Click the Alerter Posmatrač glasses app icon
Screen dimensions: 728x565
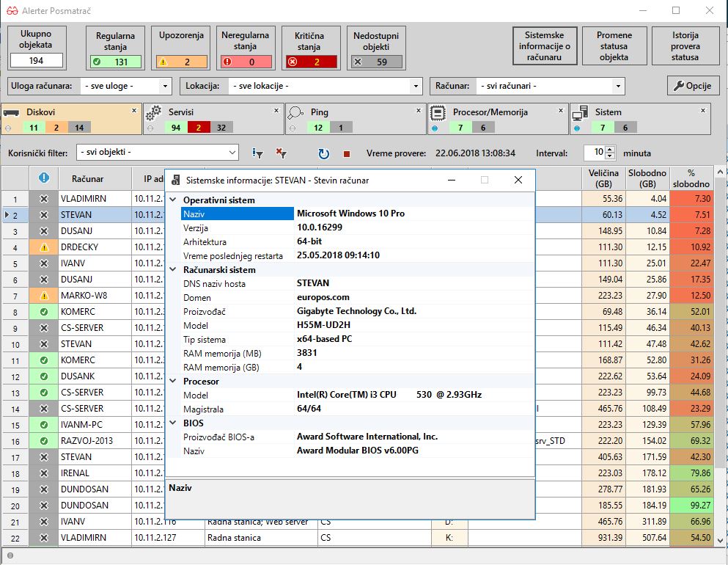[x=12, y=11]
